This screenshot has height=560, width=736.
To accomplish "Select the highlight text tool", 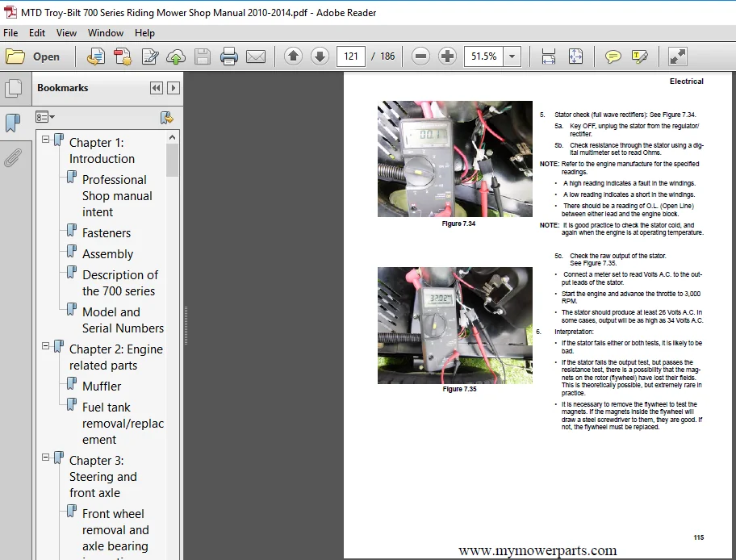I will (x=639, y=56).
